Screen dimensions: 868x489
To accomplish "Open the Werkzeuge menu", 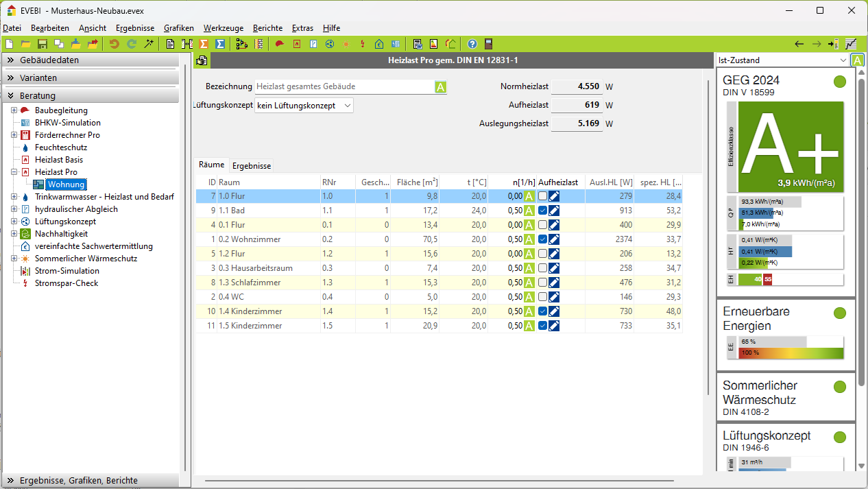I will tap(223, 28).
